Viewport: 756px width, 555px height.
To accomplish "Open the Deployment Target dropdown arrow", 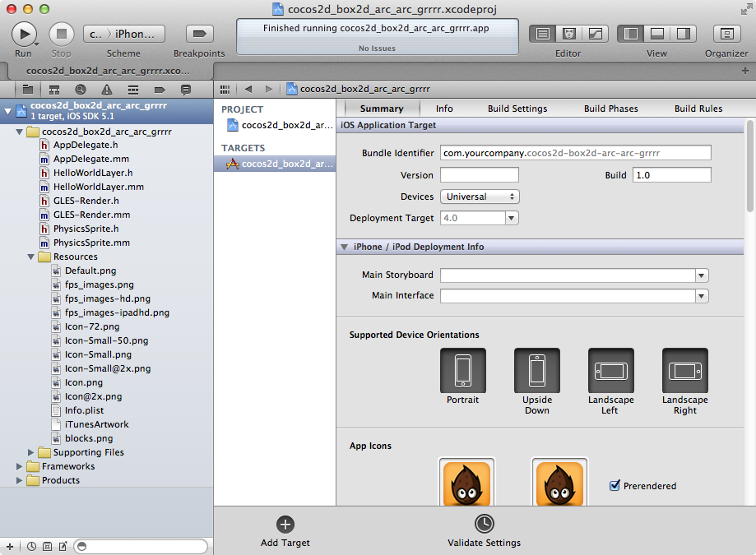I will (x=512, y=218).
